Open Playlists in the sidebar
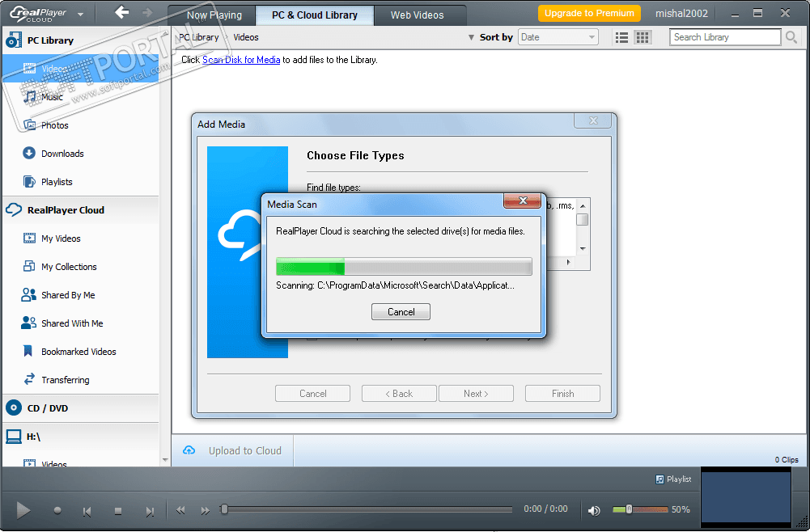 (57, 182)
